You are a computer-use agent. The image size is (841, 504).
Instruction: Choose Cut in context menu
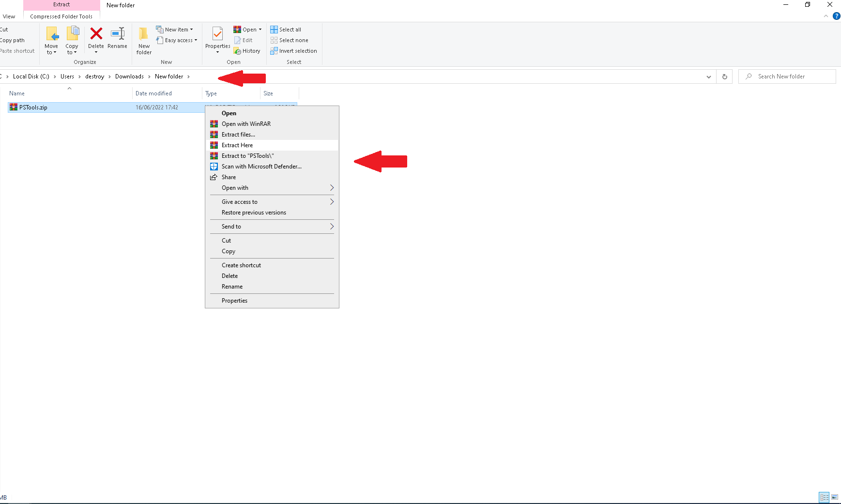[x=272, y=241]
